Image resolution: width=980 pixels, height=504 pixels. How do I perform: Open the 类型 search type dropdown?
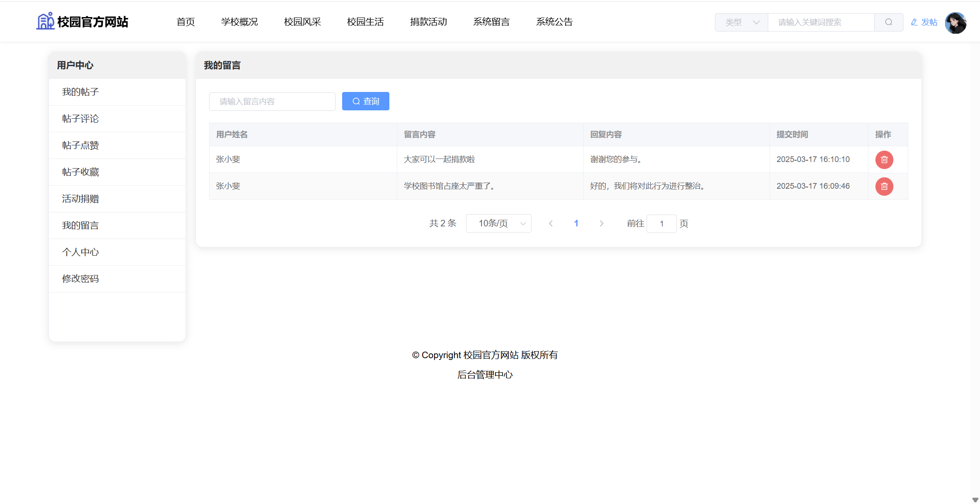point(741,22)
